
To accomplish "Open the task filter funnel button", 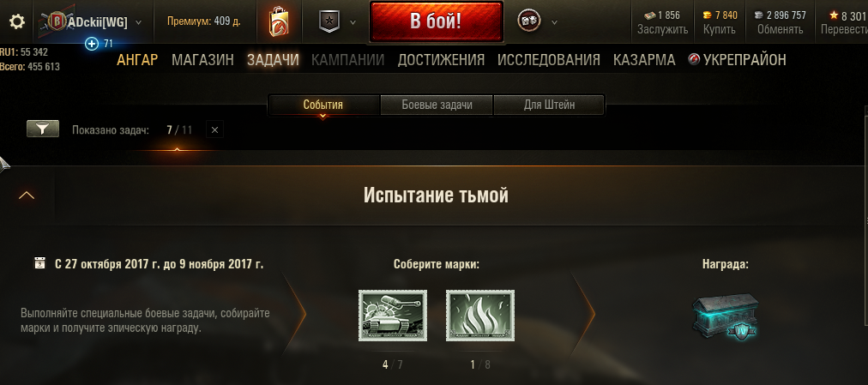I will point(43,129).
